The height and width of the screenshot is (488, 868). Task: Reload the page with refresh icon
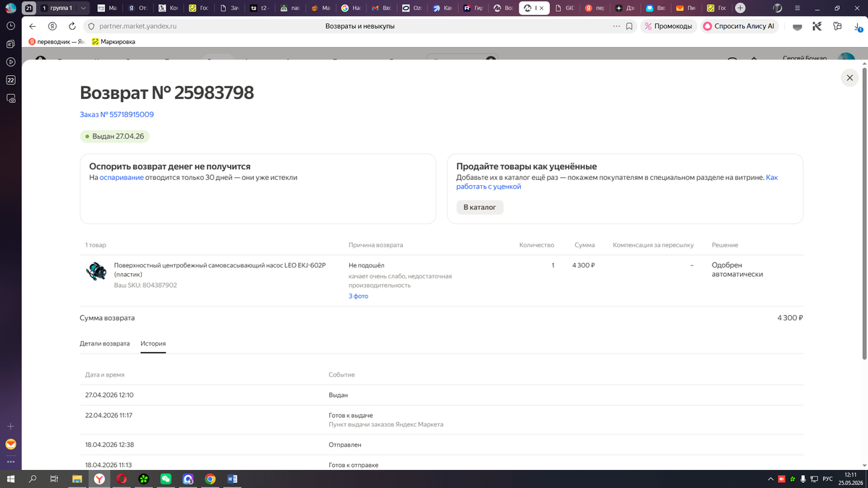[72, 26]
